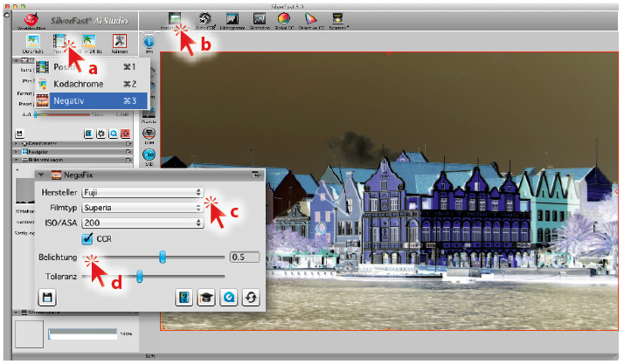Click the graduation cap expert icon in NegaFix
Screen dimensions: 624x364
[x=207, y=299]
